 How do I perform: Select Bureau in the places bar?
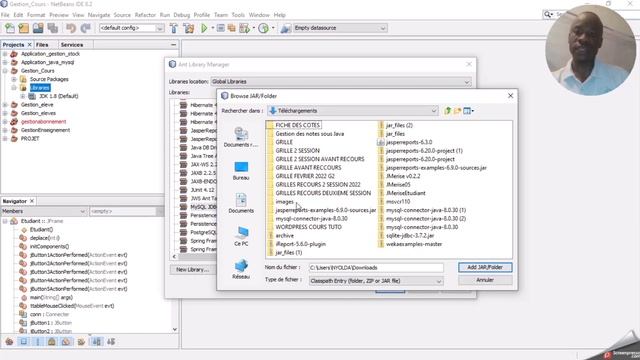pyautogui.click(x=241, y=171)
